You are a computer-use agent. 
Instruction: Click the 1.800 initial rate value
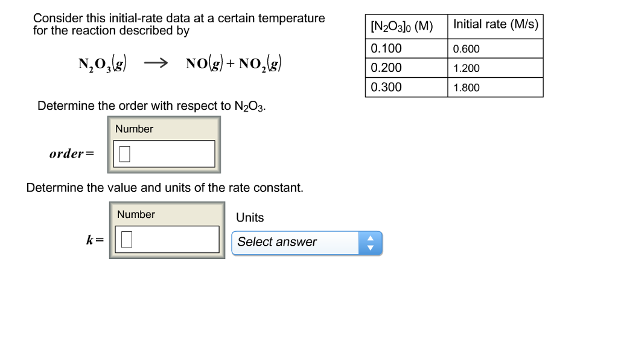coord(467,88)
